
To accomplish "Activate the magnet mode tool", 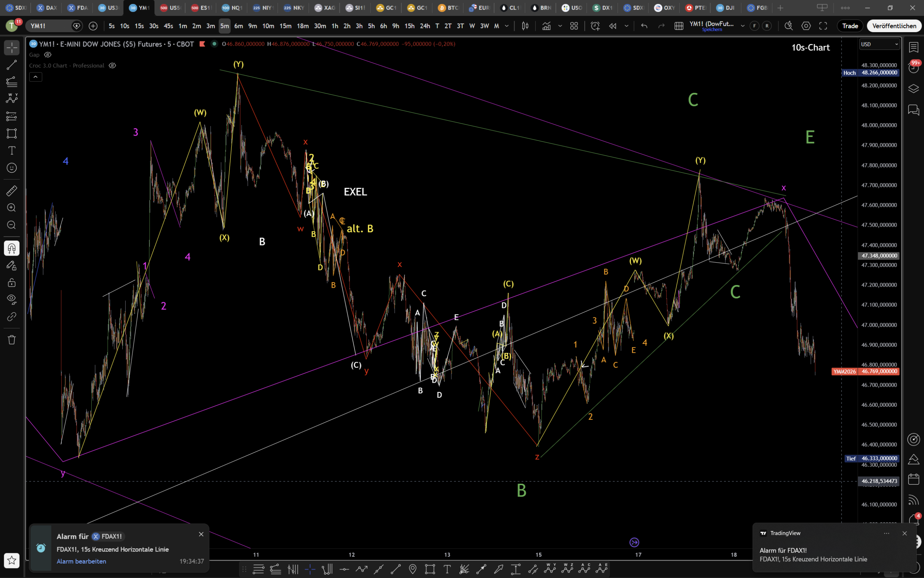I will click(11, 249).
